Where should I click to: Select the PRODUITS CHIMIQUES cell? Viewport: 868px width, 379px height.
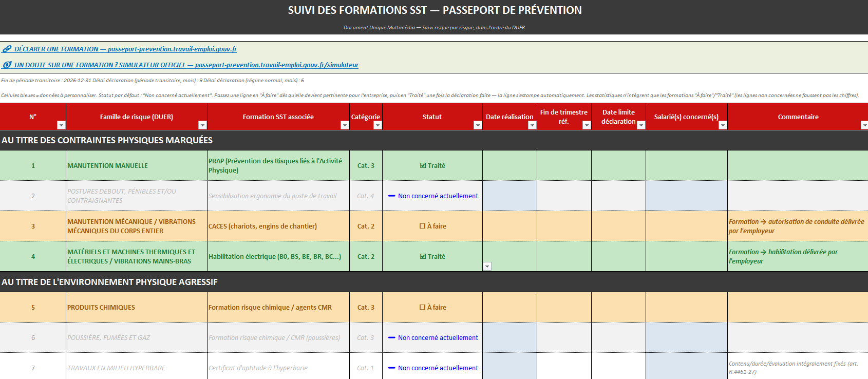coord(137,307)
